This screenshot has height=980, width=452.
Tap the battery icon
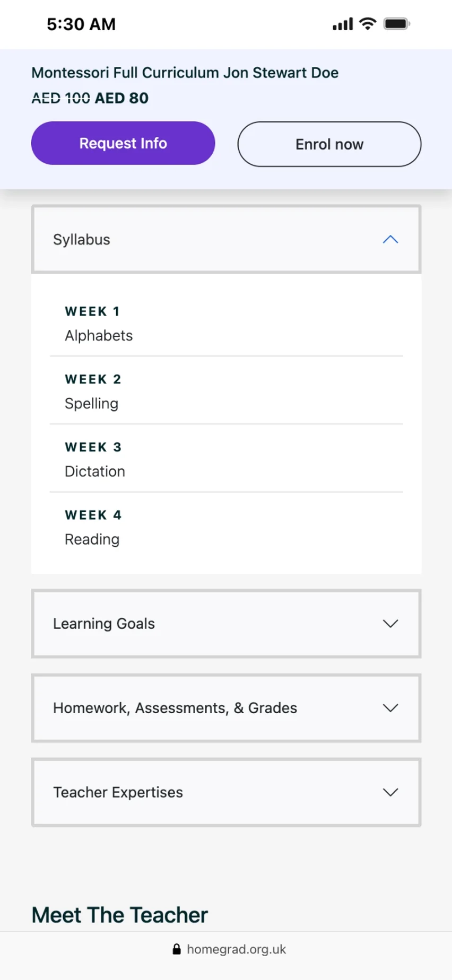pos(395,23)
